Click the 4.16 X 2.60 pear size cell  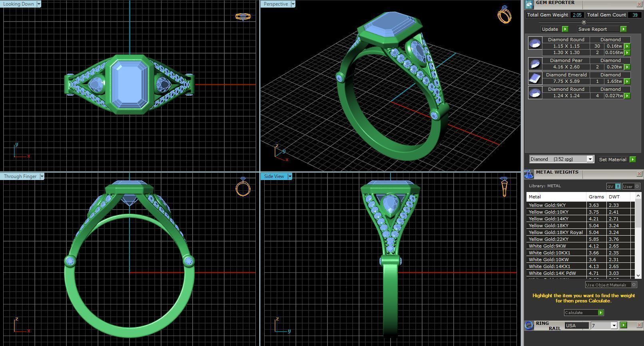point(566,67)
